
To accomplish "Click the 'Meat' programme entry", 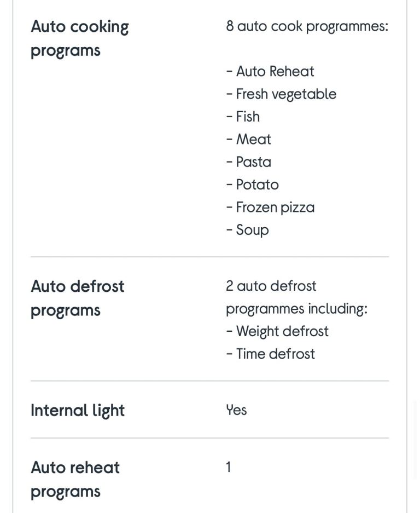I will 248,140.
